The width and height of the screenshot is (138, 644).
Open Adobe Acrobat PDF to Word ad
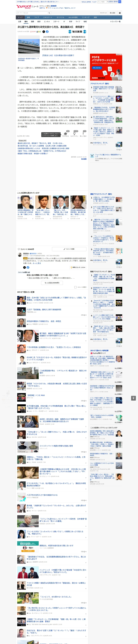tap(106, 67)
